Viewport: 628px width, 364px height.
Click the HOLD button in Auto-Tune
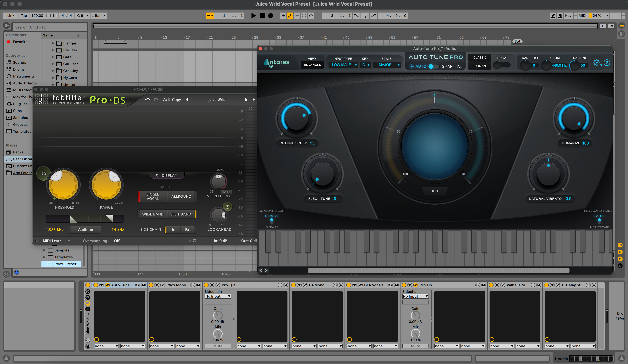435,191
